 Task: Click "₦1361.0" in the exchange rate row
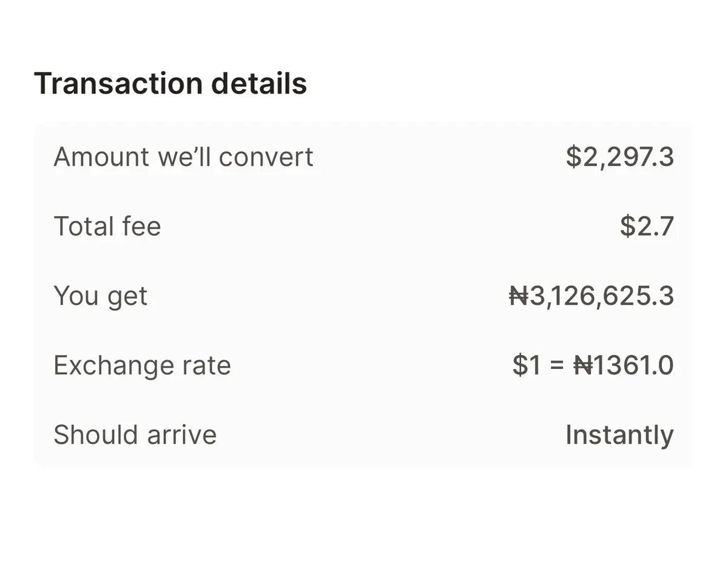click(x=623, y=365)
